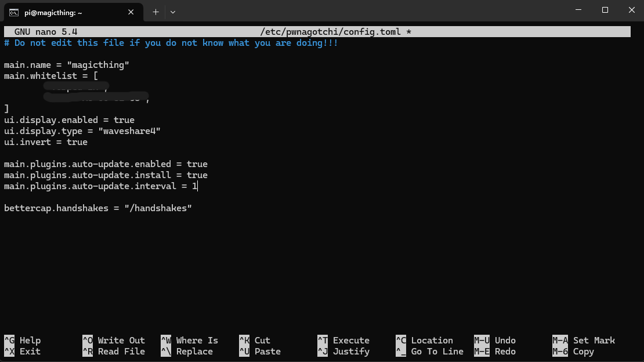Open a new terminal tab
Viewport: 644px width, 362px height.
tap(155, 12)
